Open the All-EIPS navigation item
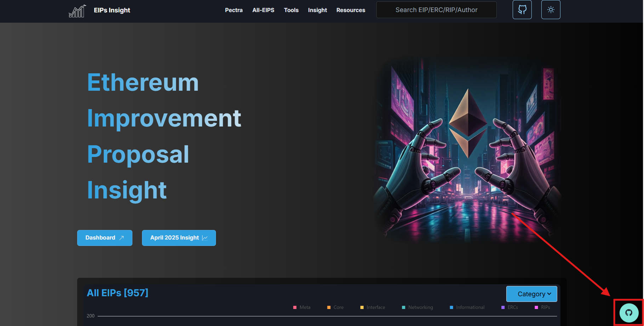Image resolution: width=644 pixels, height=326 pixels. point(263,10)
